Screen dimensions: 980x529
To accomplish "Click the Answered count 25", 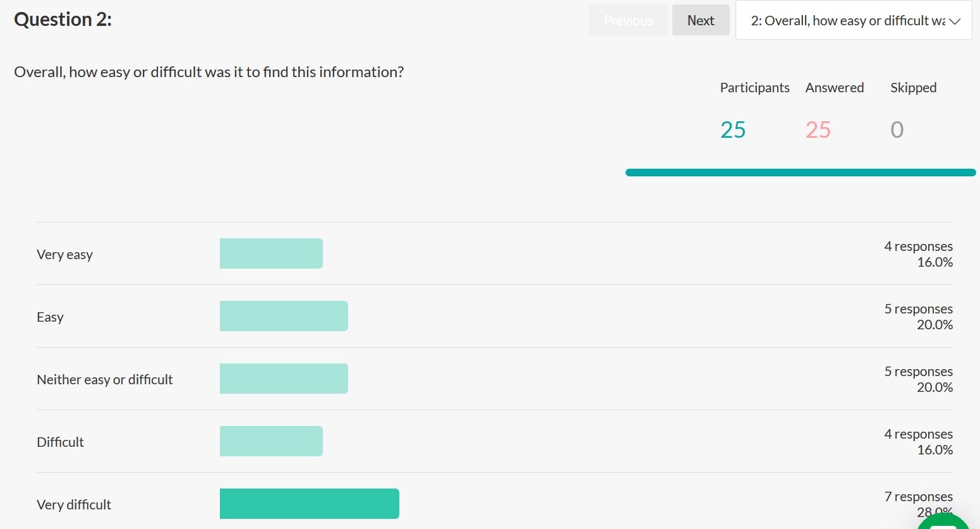I will click(x=818, y=130).
